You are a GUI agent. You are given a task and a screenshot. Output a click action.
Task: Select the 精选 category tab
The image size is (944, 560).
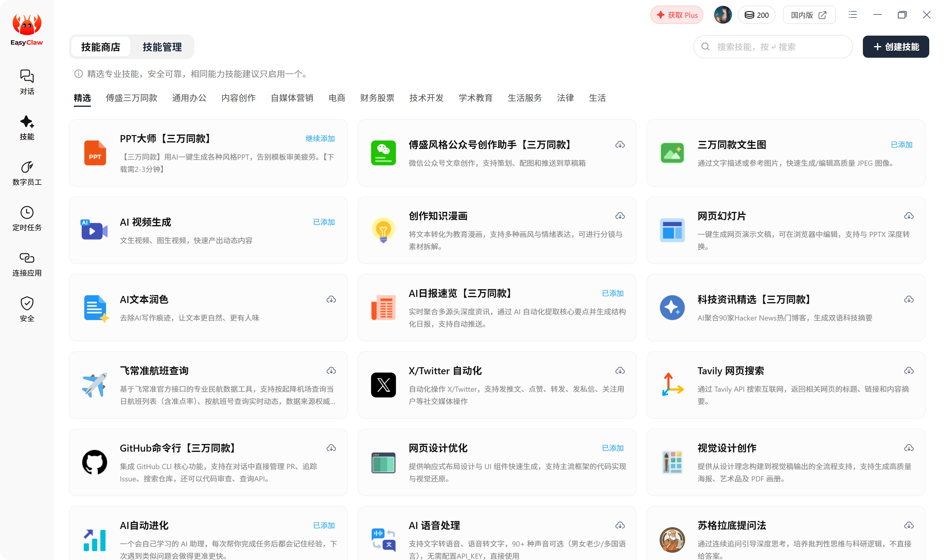coord(82,98)
